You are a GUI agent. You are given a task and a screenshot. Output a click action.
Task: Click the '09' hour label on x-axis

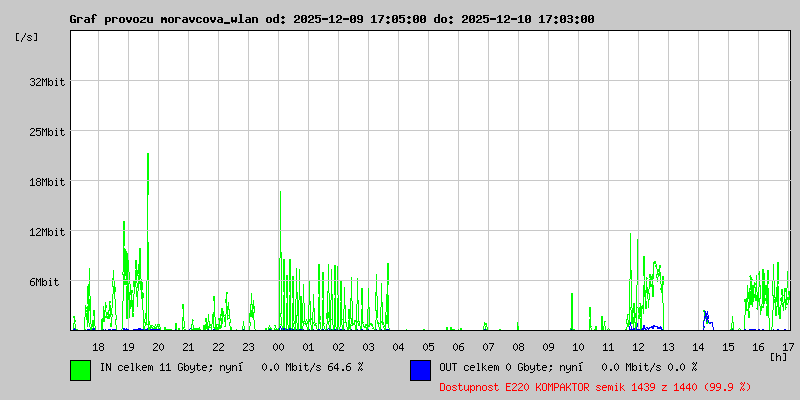[548, 347]
